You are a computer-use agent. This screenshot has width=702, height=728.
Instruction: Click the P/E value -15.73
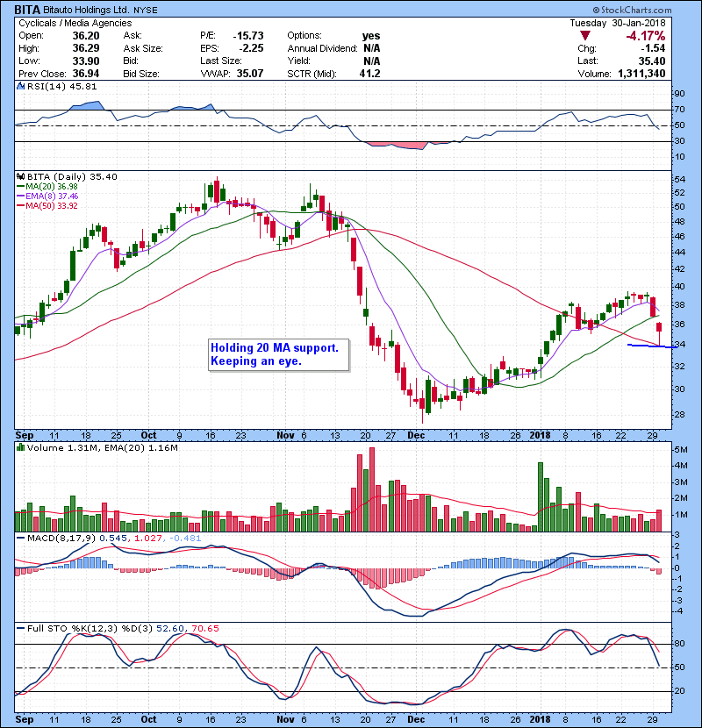[x=248, y=36]
